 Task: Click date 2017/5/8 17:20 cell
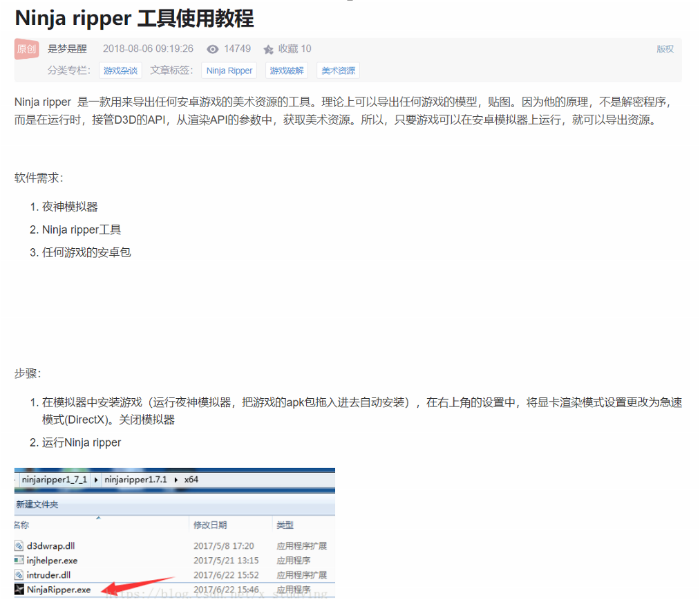(x=224, y=545)
